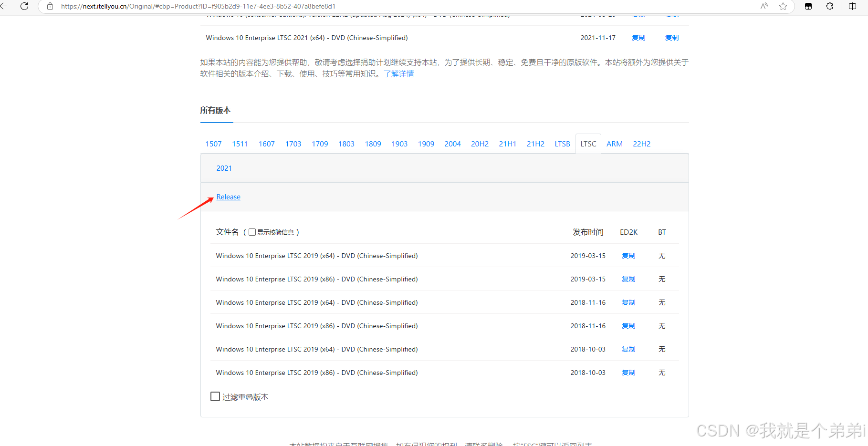Select LTSC 2019 (x64) filename dated 2018-10-03
The image size is (868, 446).
(317, 349)
